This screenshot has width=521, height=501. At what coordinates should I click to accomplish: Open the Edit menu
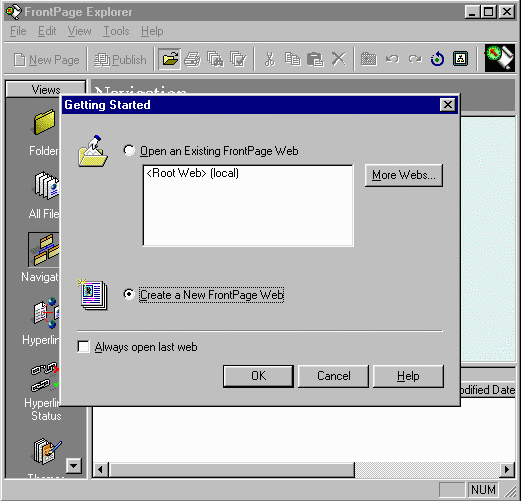click(x=47, y=31)
